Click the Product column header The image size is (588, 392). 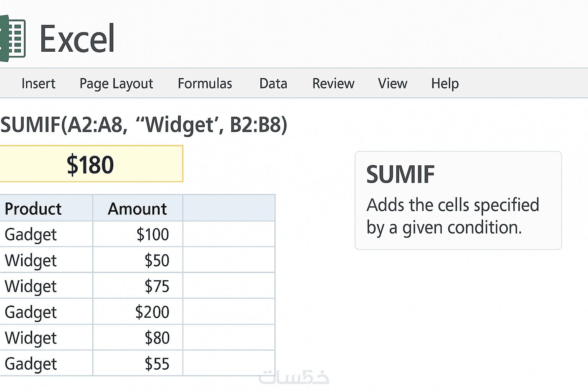click(x=34, y=209)
